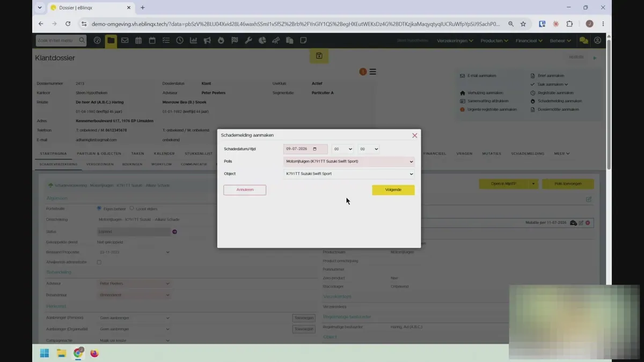Open the envelope mail icon in toolbar
This screenshot has width=644, height=362.
125,40
